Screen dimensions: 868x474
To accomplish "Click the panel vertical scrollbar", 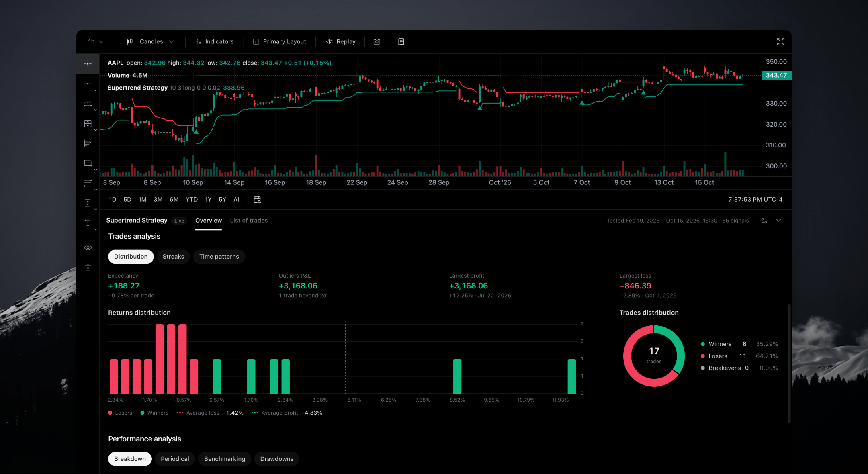I will pyautogui.click(x=789, y=364).
